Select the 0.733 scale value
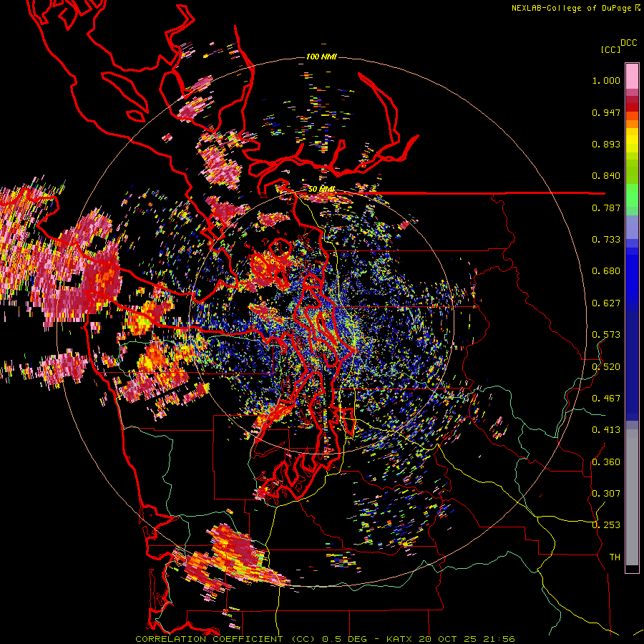 coord(606,240)
